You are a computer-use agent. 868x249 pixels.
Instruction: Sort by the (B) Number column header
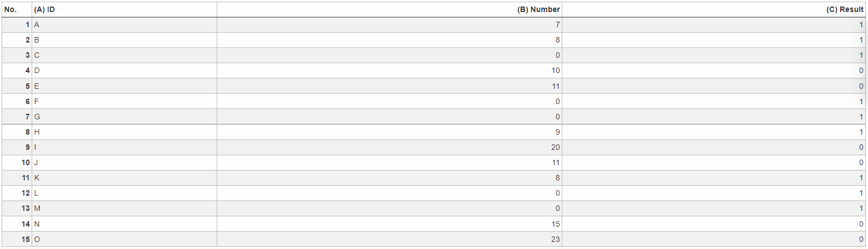(x=389, y=9)
